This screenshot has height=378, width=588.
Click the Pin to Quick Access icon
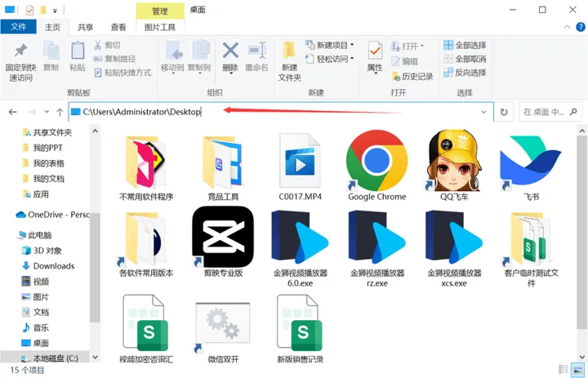pyautogui.click(x=20, y=51)
